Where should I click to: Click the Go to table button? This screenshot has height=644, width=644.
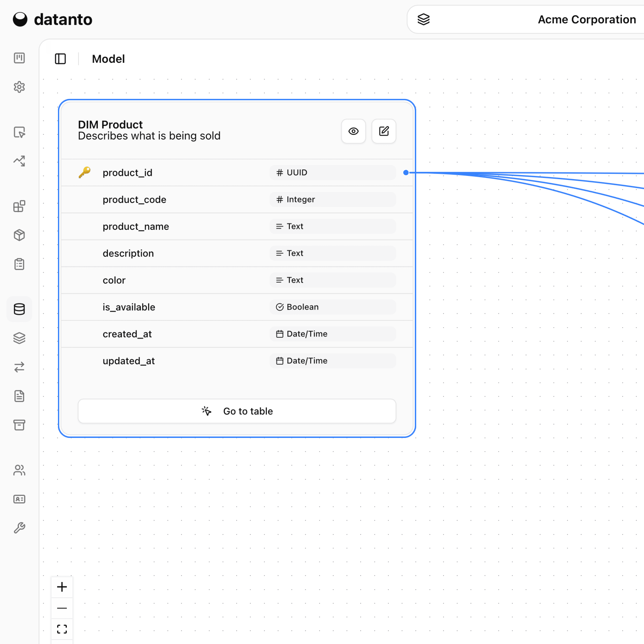click(x=237, y=411)
